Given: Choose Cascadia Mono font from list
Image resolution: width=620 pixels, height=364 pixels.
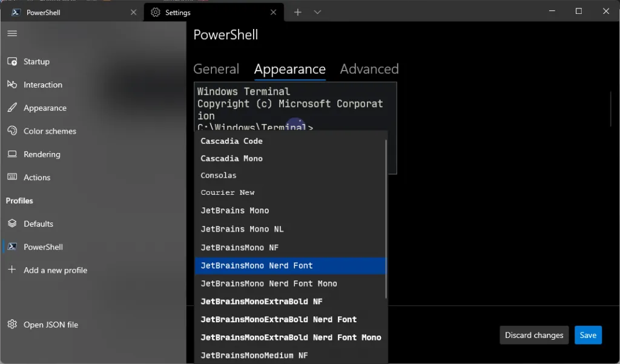Looking at the screenshot, I should tap(290, 158).
